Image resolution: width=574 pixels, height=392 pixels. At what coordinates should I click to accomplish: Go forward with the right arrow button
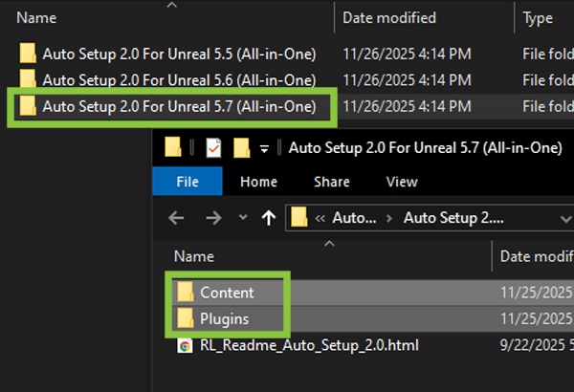(x=213, y=218)
